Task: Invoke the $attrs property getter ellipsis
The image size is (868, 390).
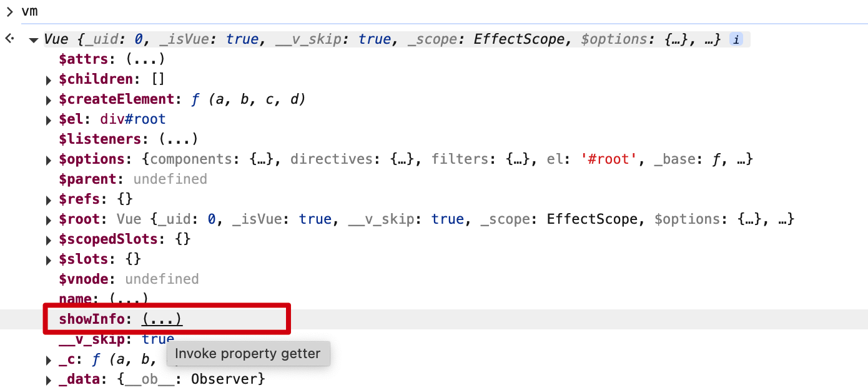Action: [x=144, y=60]
